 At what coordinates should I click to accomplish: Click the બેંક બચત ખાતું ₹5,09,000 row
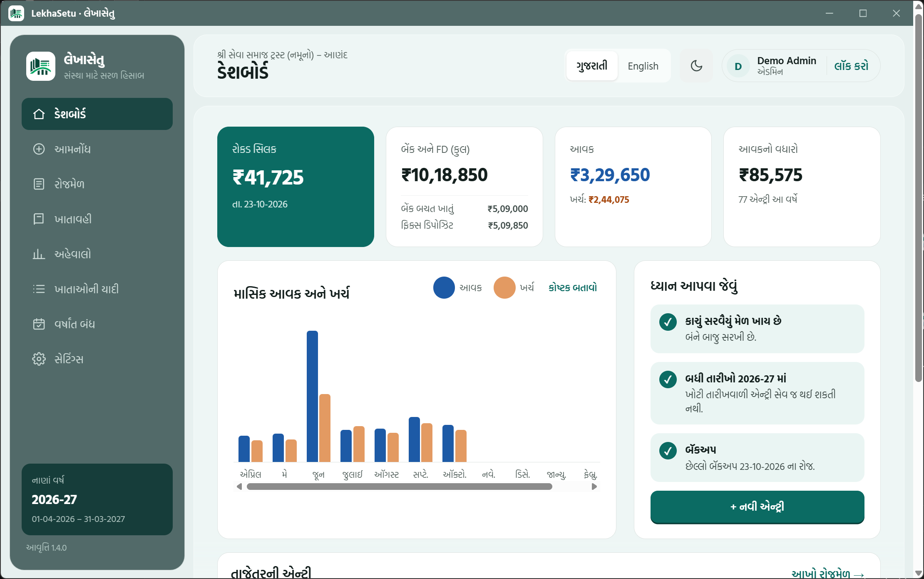[464, 209]
